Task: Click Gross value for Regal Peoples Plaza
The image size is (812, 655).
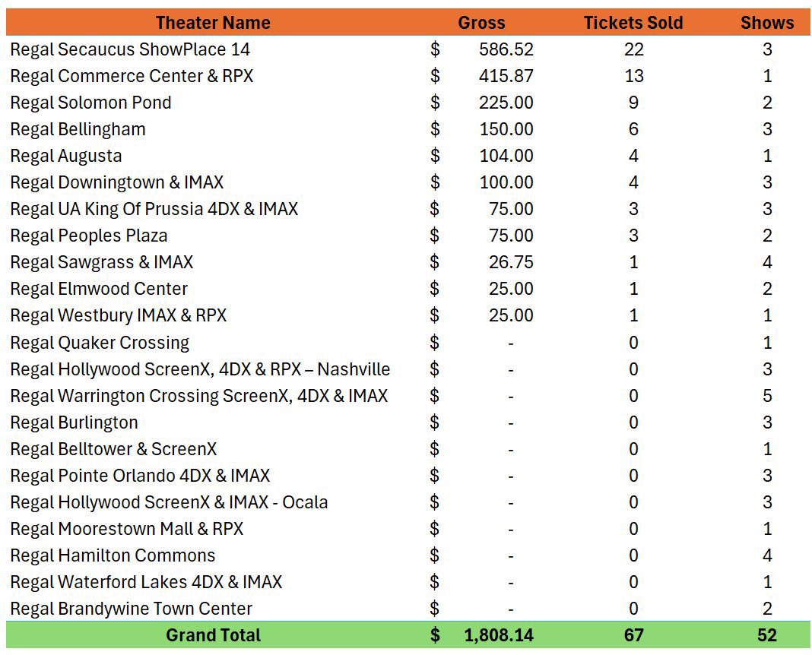Action: [511, 236]
